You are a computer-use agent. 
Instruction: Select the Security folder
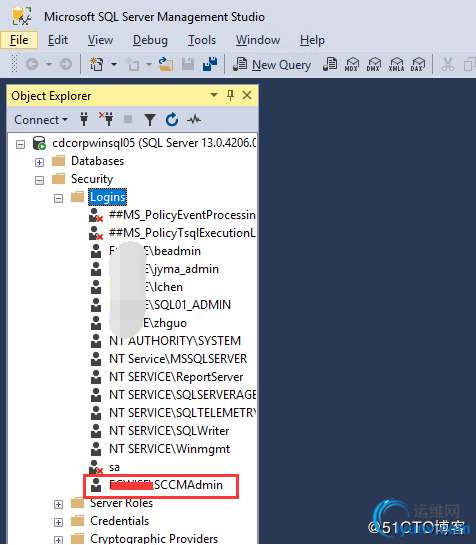tap(92, 179)
